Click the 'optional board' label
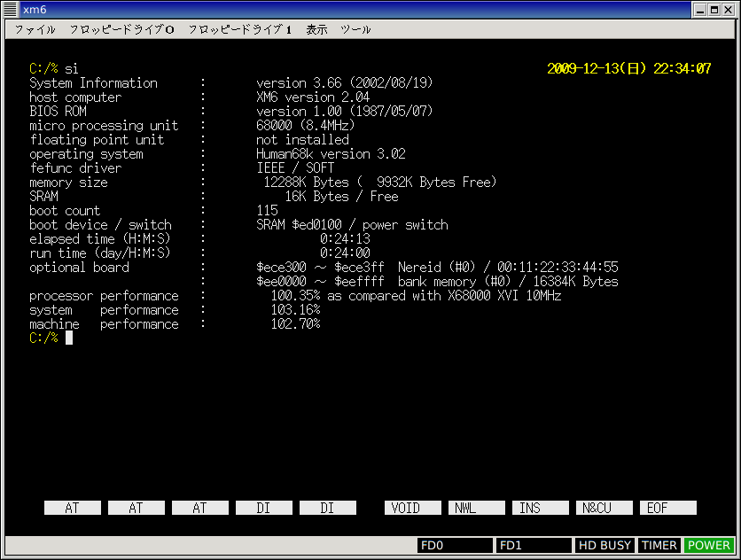The image size is (741, 560). (80, 268)
